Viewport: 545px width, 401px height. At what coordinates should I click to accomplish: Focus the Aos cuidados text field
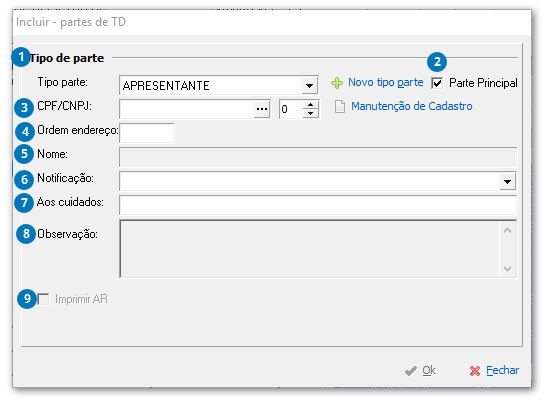click(318, 205)
